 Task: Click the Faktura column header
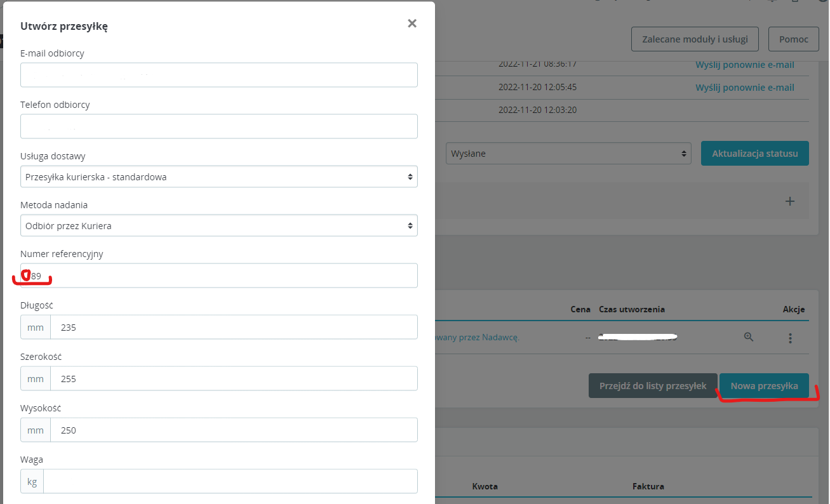point(648,486)
